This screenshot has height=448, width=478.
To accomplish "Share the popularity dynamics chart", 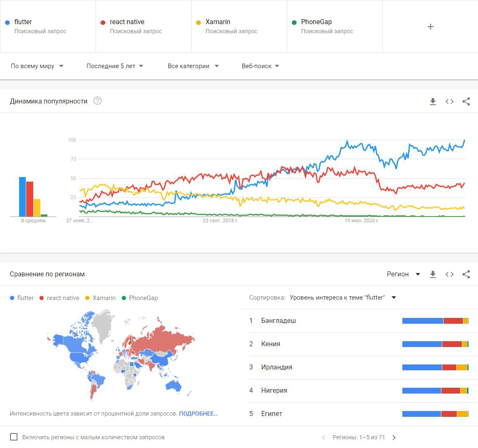I will pos(466,101).
